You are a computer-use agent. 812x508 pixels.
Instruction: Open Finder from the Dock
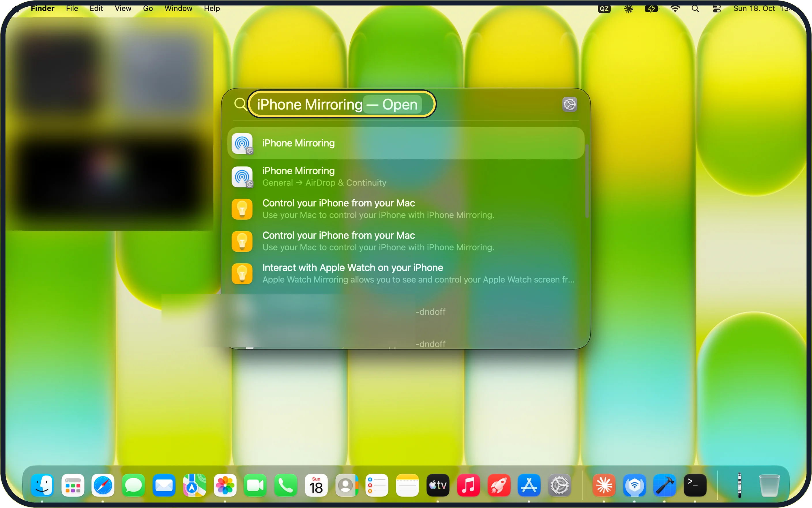coord(42,485)
